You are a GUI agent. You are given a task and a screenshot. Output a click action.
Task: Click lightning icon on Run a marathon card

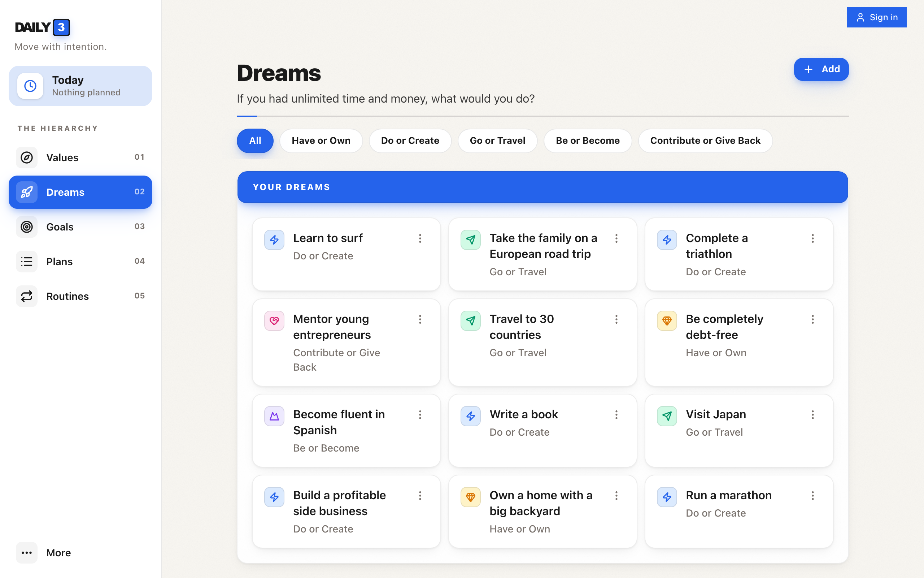click(667, 497)
